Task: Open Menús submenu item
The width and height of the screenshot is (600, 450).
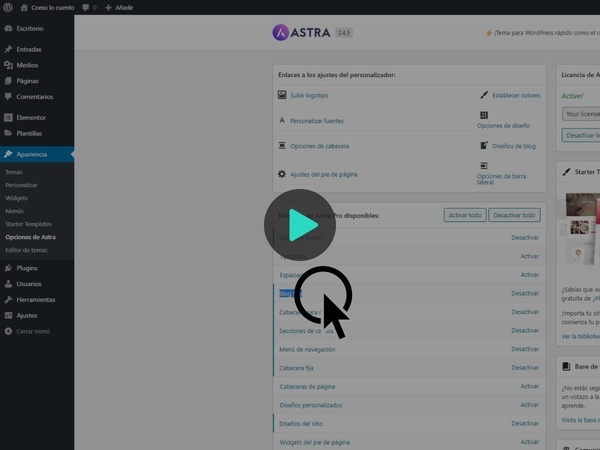Action: [15, 211]
